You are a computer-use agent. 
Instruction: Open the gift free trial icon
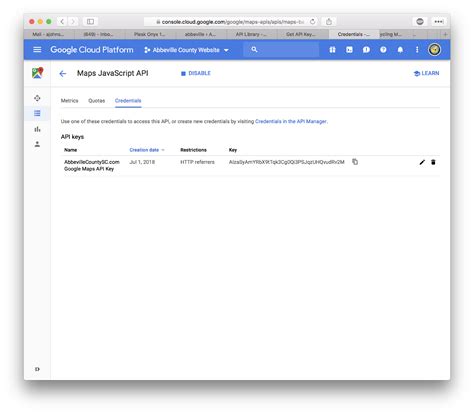point(332,50)
